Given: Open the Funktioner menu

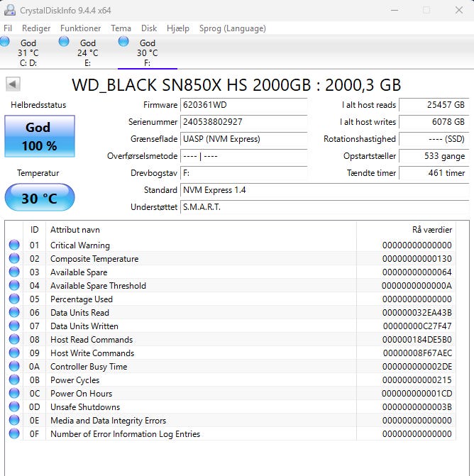Looking at the screenshot, I should (80, 28).
